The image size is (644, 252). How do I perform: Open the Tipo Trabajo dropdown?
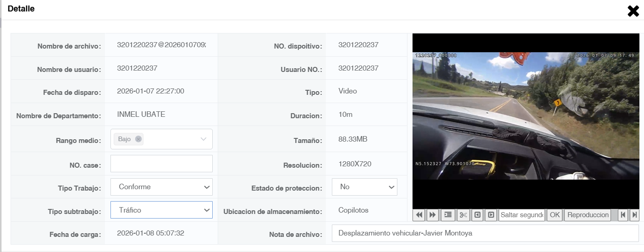coord(161,187)
